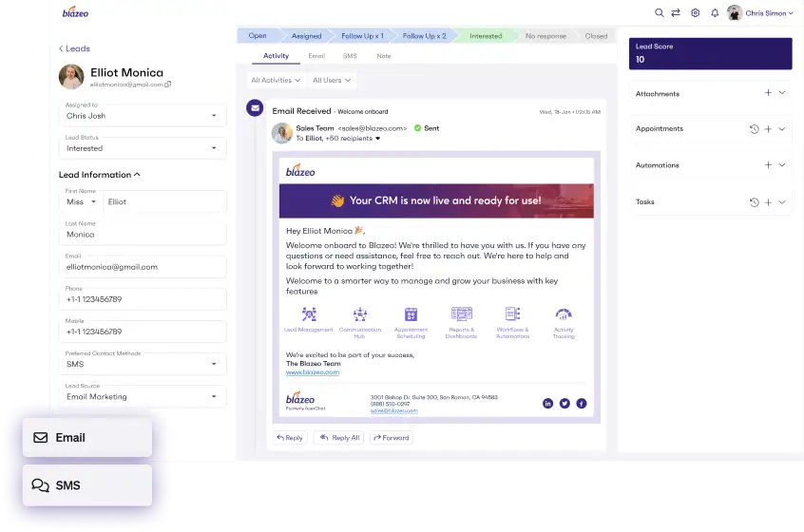Open settings via the gear icon
Screen dimensions: 804x532
tap(696, 13)
